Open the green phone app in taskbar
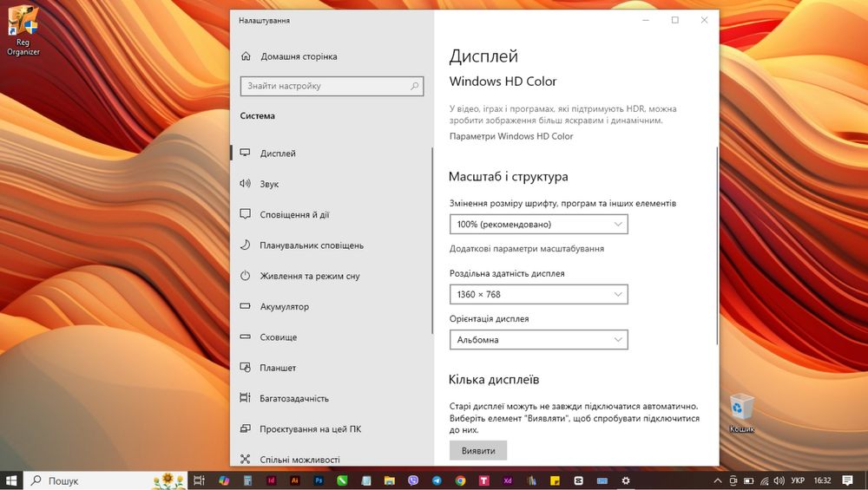The width and height of the screenshot is (868, 490). click(x=342, y=480)
